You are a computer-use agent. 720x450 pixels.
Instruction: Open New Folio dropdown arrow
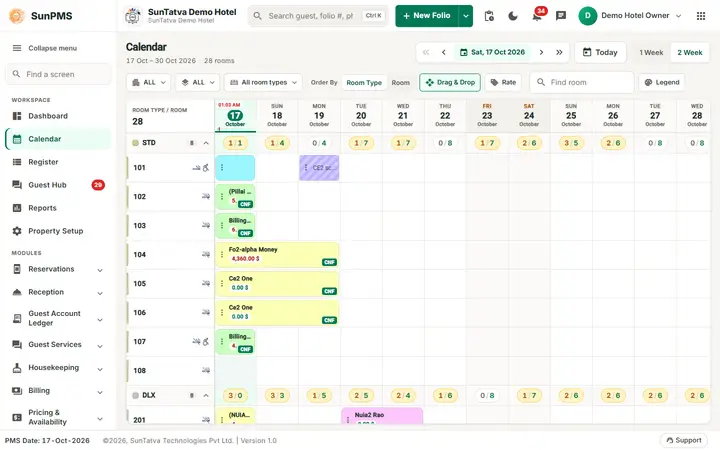pos(466,16)
